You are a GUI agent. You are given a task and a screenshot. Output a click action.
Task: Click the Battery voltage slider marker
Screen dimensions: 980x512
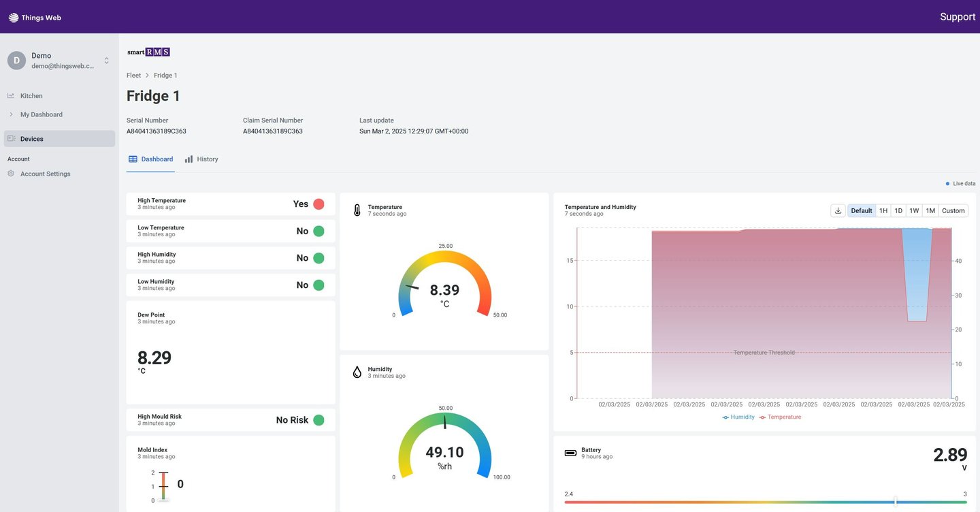tap(896, 502)
